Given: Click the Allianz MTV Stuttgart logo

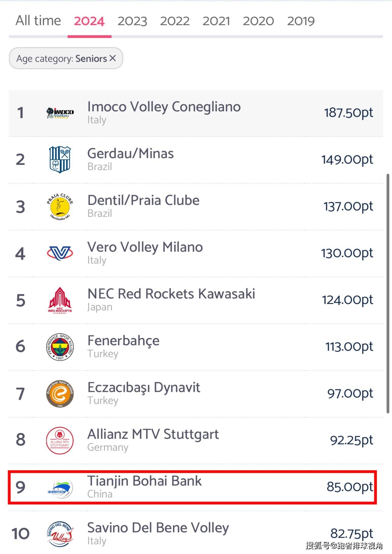Looking at the screenshot, I should (60, 441).
